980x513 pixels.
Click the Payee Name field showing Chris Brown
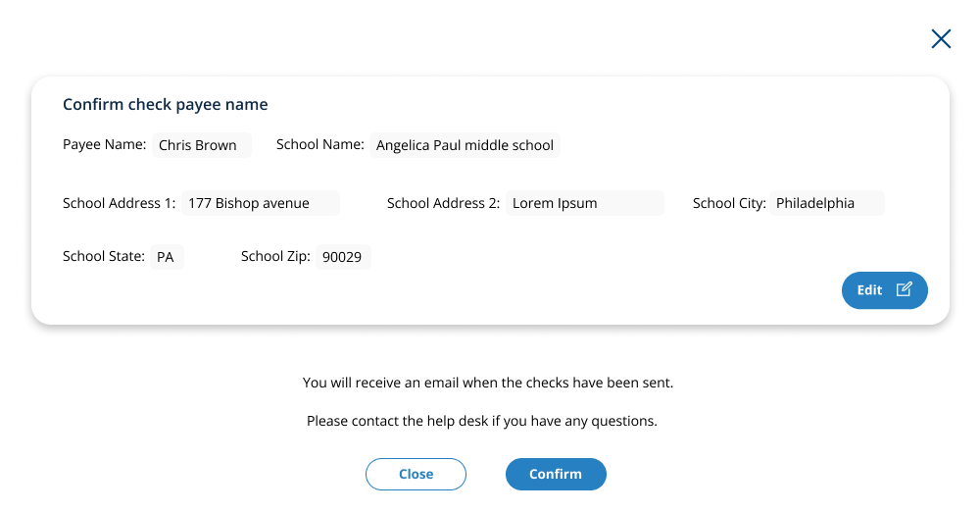point(202,145)
